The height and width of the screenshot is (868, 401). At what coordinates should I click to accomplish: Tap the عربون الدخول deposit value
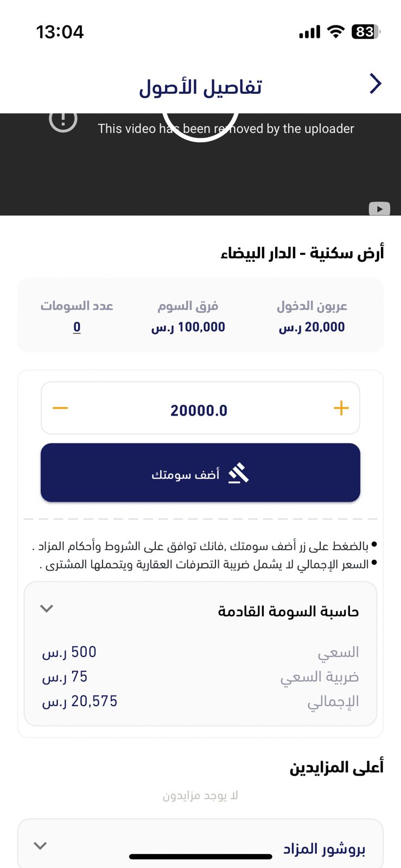(312, 327)
